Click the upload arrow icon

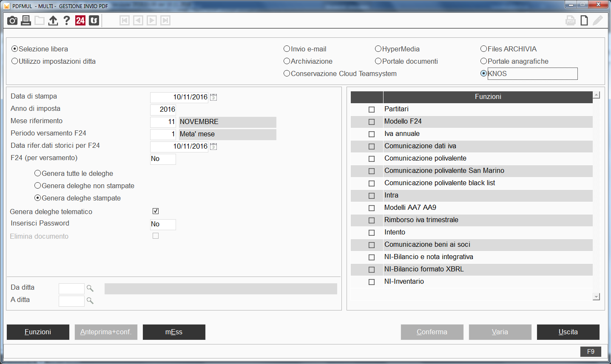coord(53,20)
